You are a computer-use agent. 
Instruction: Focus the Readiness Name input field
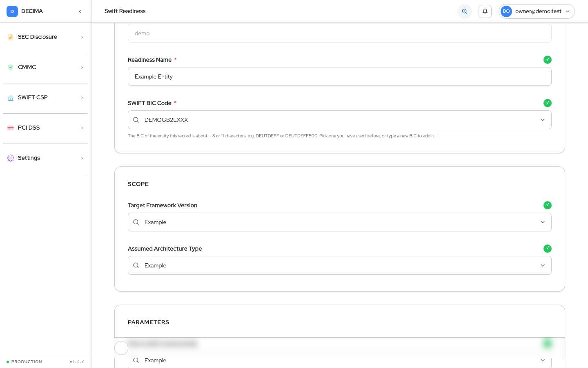coord(340,76)
